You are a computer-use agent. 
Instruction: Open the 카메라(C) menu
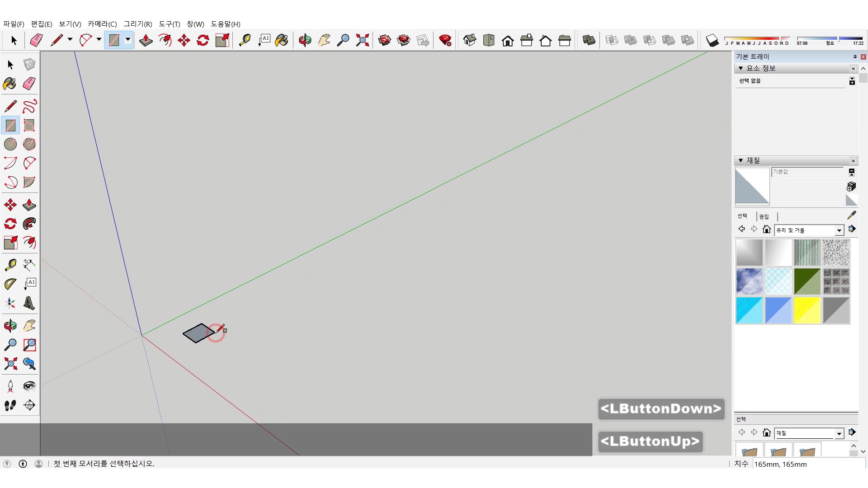(102, 24)
